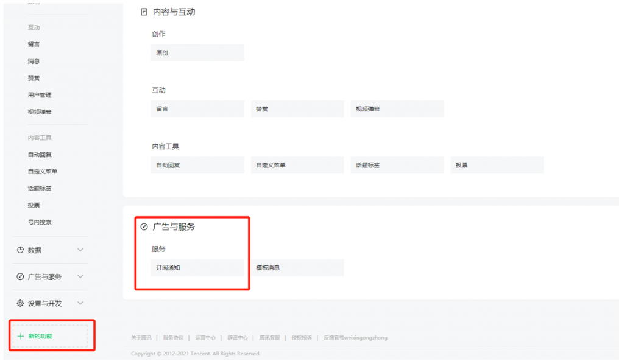Screen dimensions: 624x364
Task: Click the 辟谣中心 footer link
Action: pyautogui.click(x=238, y=337)
